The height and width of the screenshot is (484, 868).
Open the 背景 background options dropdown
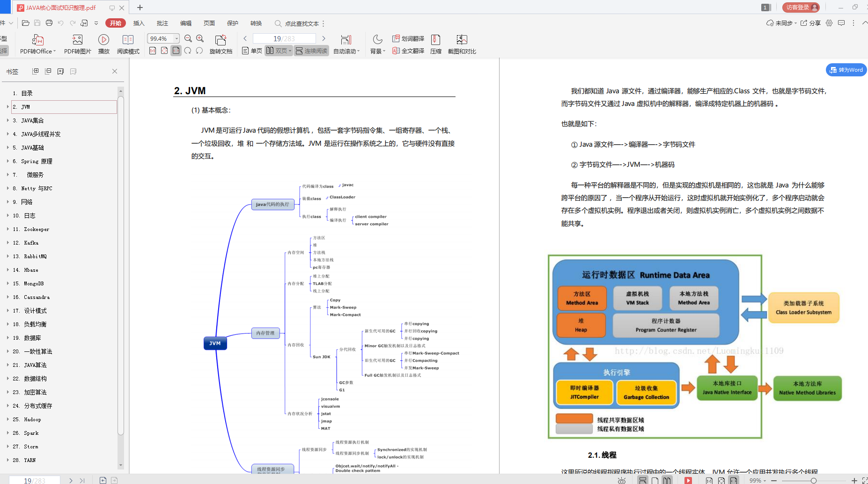tap(377, 51)
